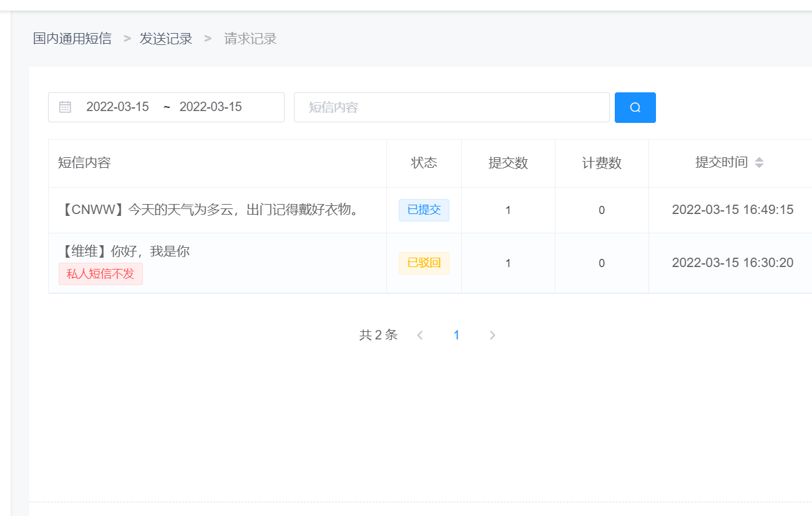Click 请求记录 breadcrumb item
The width and height of the screenshot is (812, 516).
[250, 39]
